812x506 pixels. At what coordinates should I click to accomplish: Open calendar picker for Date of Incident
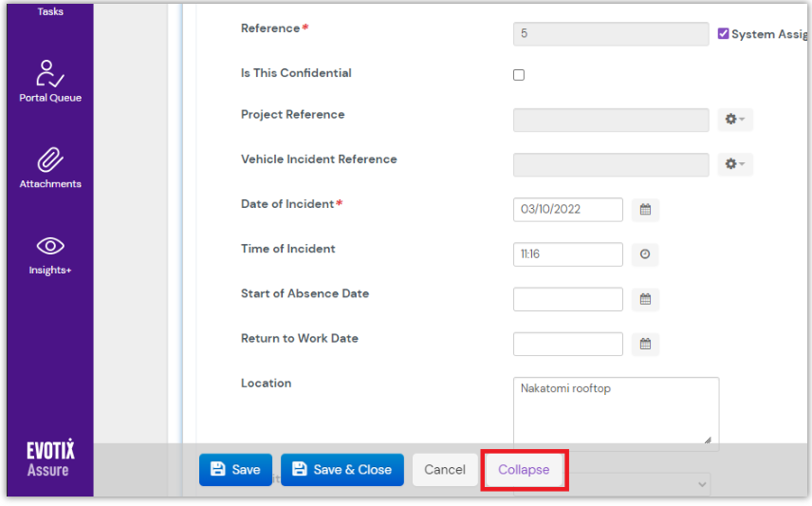click(645, 210)
